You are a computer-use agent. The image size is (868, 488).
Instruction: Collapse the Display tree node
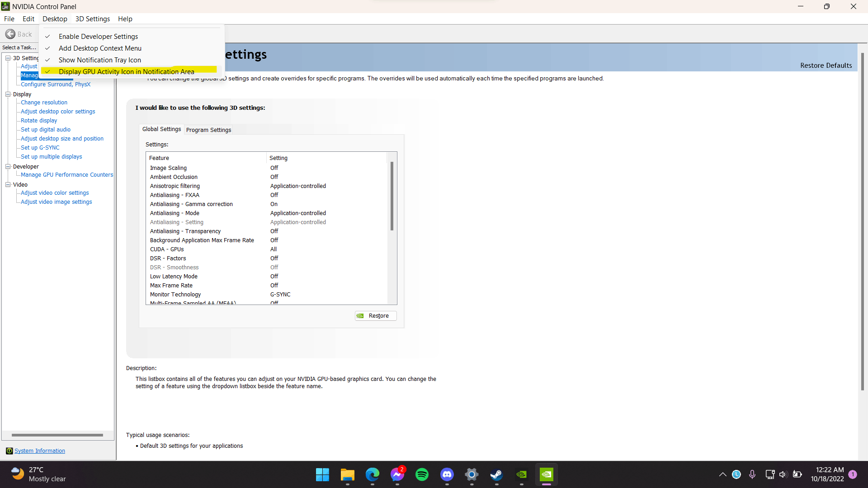click(x=8, y=94)
